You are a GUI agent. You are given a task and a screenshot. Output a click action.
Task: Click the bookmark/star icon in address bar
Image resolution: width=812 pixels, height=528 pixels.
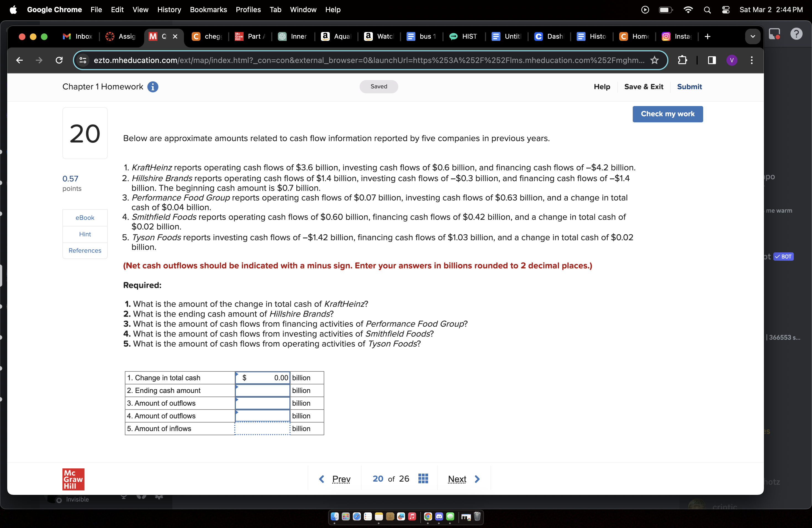pos(656,59)
